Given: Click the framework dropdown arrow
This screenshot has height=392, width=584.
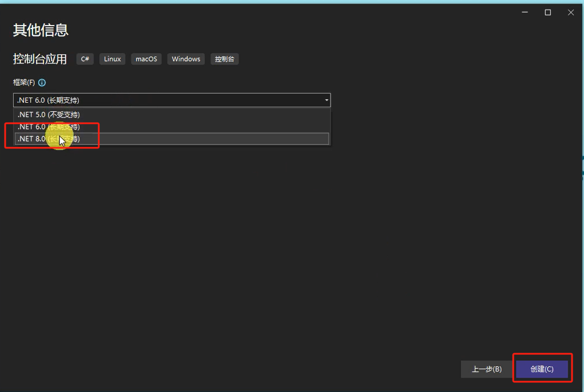Looking at the screenshot, I should click(x=327, y=100).
